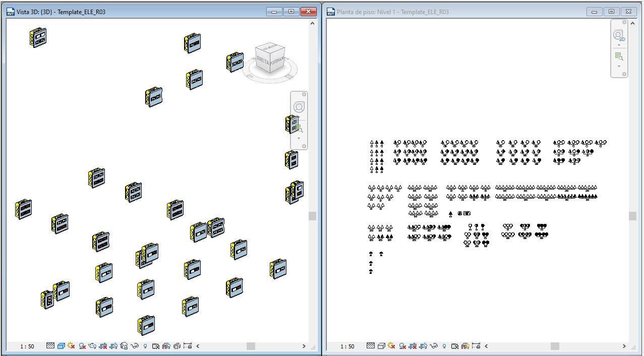Viewport: 644px width, 356px height.
Task: Click the RVT icon of the floor plan window
Action: click(331, 12)
